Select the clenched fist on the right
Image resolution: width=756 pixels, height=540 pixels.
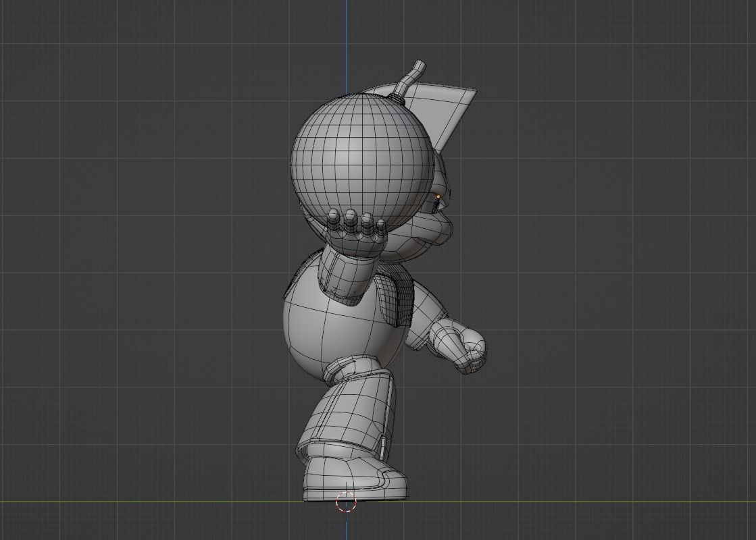pos(458,346)
